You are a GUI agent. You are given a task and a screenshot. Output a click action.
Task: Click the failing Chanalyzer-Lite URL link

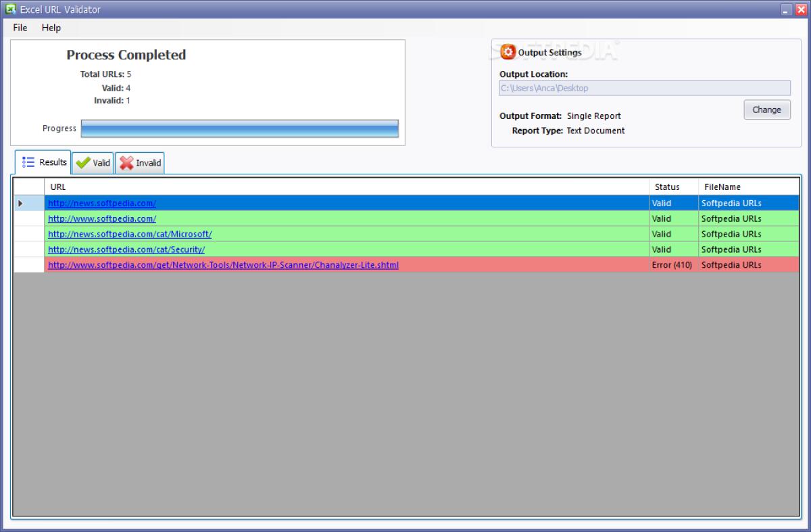pos(223,265)
